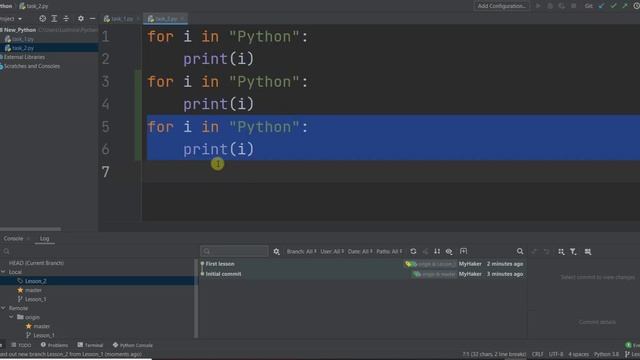Click Group By icon in changes toolbar
Image resolution: width=640 pixels, height=360 pixels.
561,252
